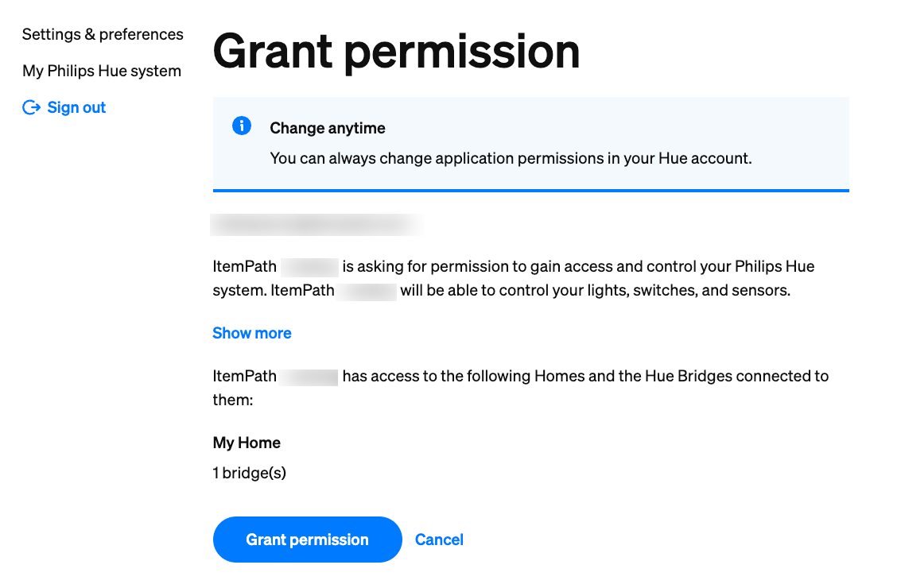Click the application permissions info sentence
Screen dimensions: 901x588
(511, 158)
